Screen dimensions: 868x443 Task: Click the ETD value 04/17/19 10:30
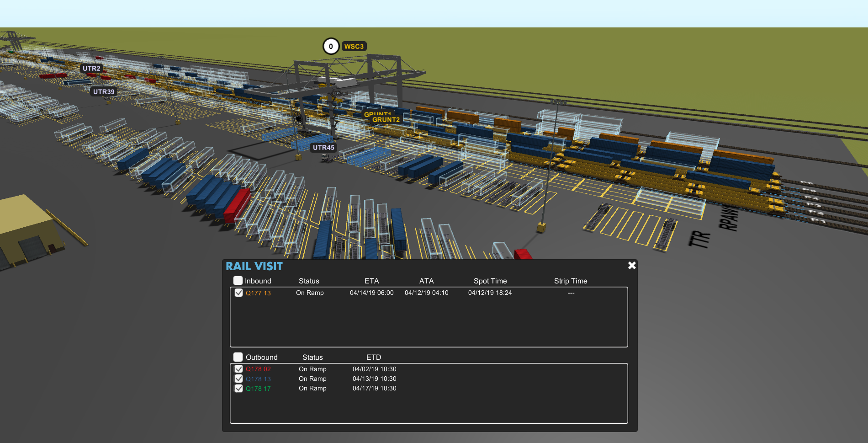coord(375,388)
